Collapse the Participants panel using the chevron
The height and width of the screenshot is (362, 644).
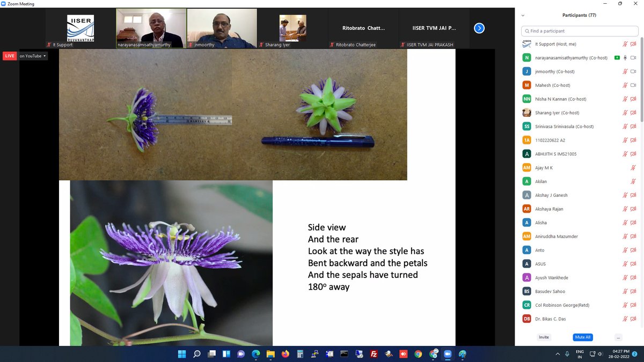click(522, 15)
